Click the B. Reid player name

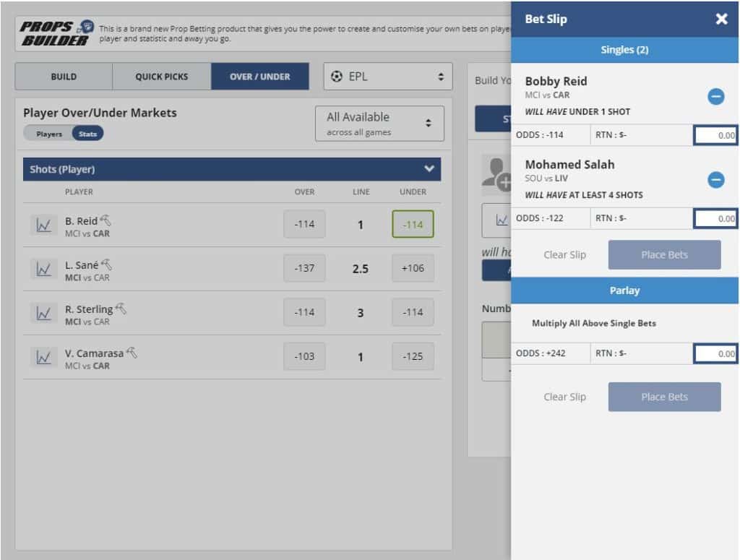[81, 221]
